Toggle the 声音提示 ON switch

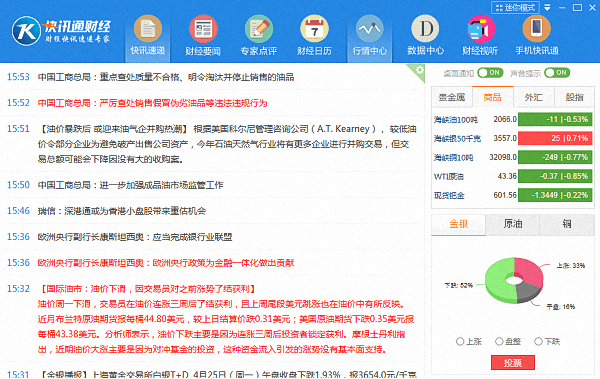click(557, 72)
